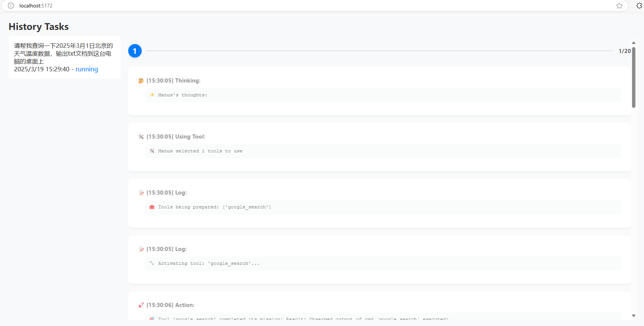Image resolution: width=644 pixels, height=326 pixels.
Task: Click the scrollbar down arrow
Action: click(634, 316)
